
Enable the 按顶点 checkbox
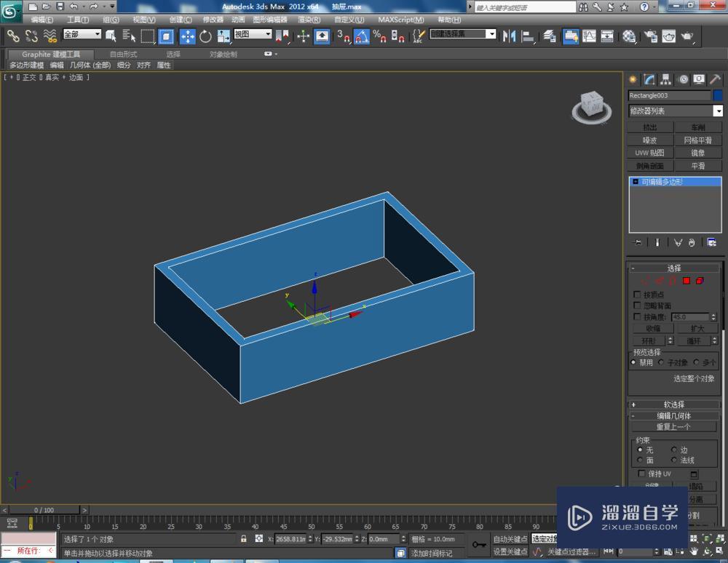pyautogui.click(x=638, y=295)
